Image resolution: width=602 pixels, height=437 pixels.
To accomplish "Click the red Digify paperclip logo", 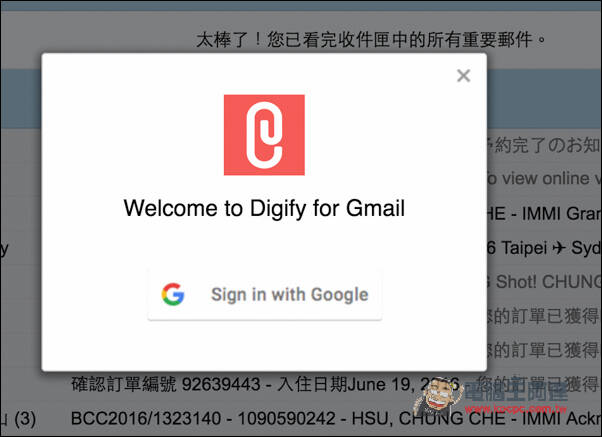I will pos(264,135).
